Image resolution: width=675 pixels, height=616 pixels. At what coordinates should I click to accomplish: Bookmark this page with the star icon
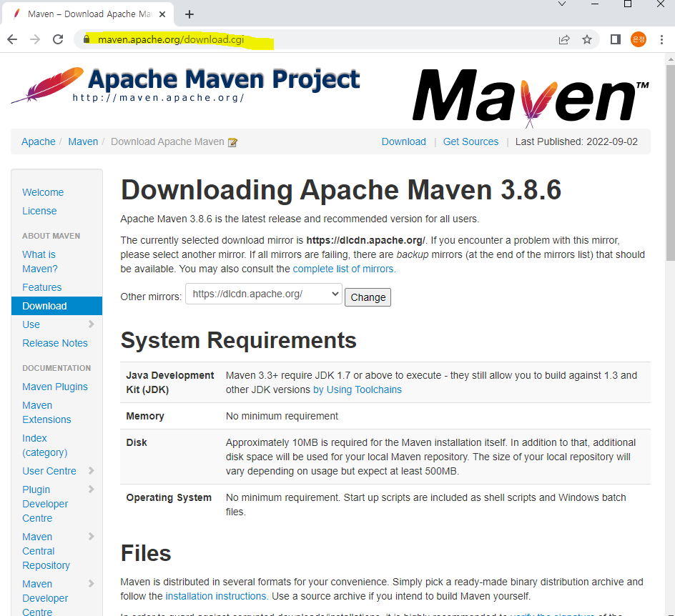coord(587,39)
